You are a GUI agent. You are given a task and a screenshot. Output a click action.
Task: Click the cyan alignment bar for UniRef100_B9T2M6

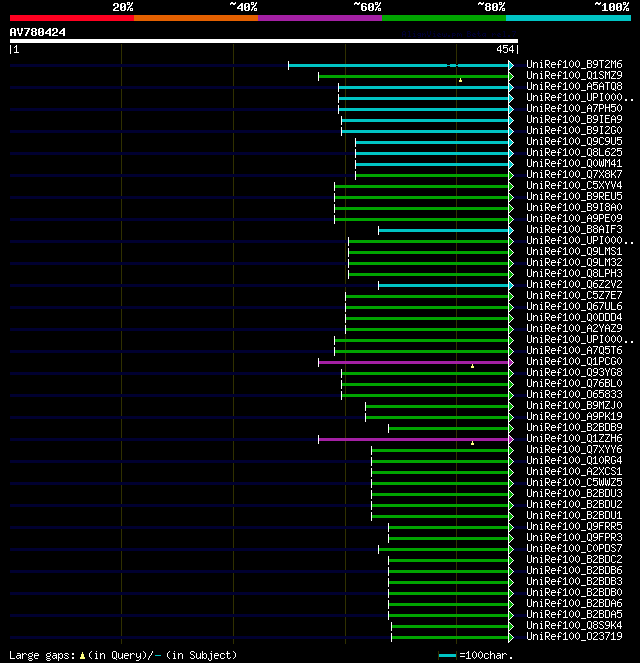tap(399, 65)
